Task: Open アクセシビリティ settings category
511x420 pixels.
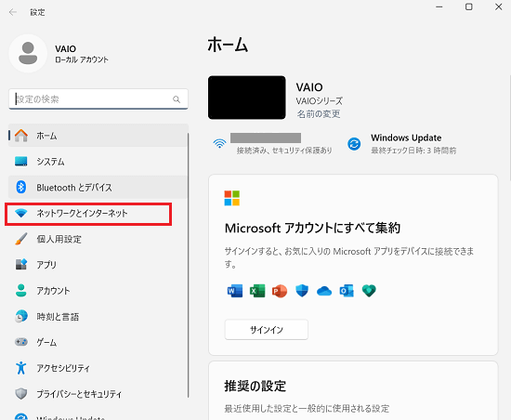Action: (98, 368)
